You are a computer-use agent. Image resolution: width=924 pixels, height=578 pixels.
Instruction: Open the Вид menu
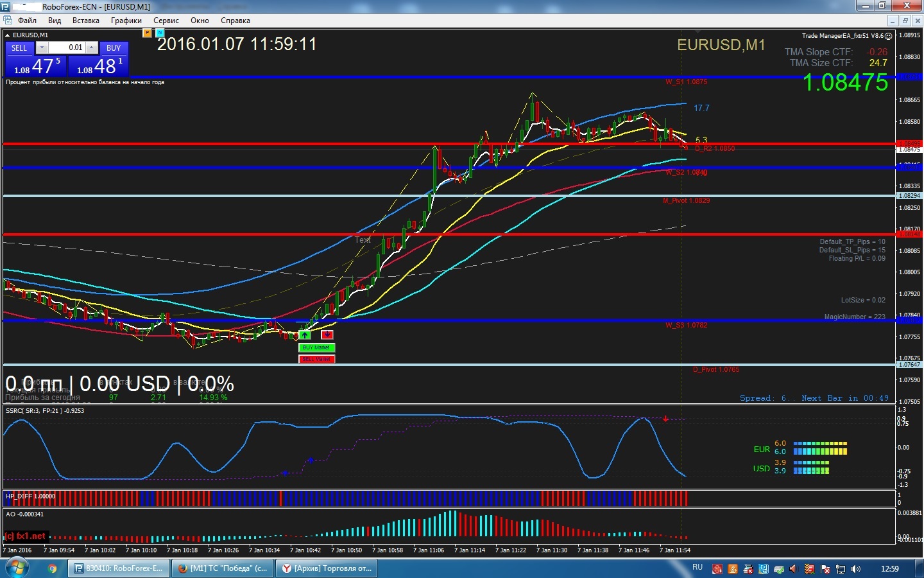coord(55,21)
